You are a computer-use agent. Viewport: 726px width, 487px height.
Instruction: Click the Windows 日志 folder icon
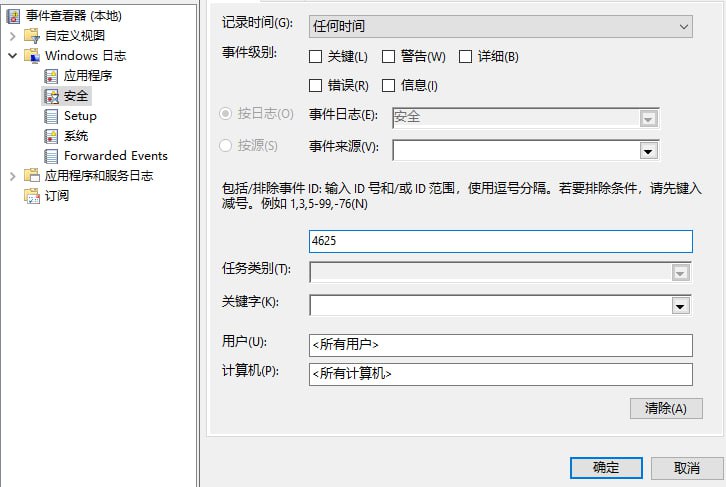coord(31,56)
